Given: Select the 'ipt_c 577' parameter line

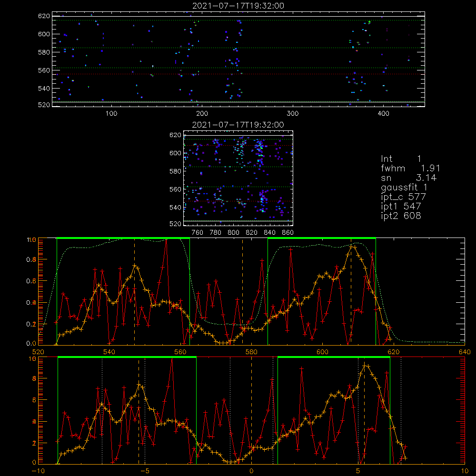Looking at the screenshot, I should [x=404, y=197].
